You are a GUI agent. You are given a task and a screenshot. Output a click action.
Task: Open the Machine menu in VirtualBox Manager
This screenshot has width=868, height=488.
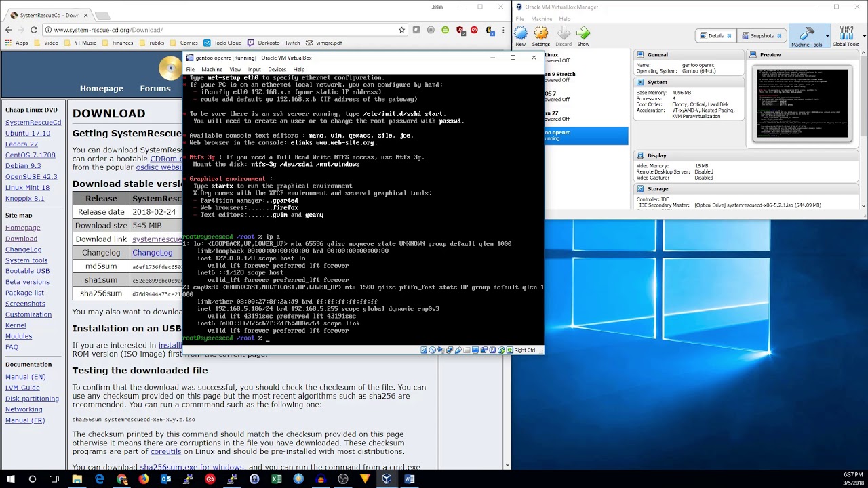(x=541, y=19)
